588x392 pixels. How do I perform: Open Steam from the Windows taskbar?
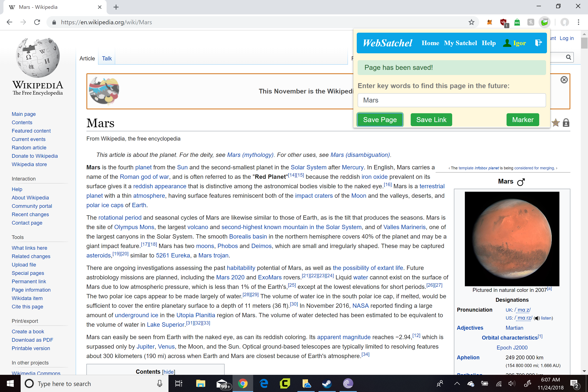click(x=327, y=383)
